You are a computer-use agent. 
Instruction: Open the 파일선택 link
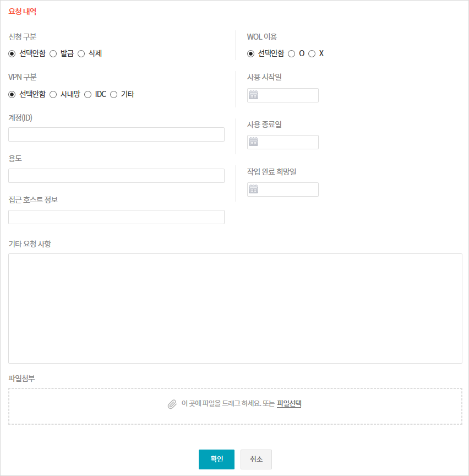pos(289,404)
